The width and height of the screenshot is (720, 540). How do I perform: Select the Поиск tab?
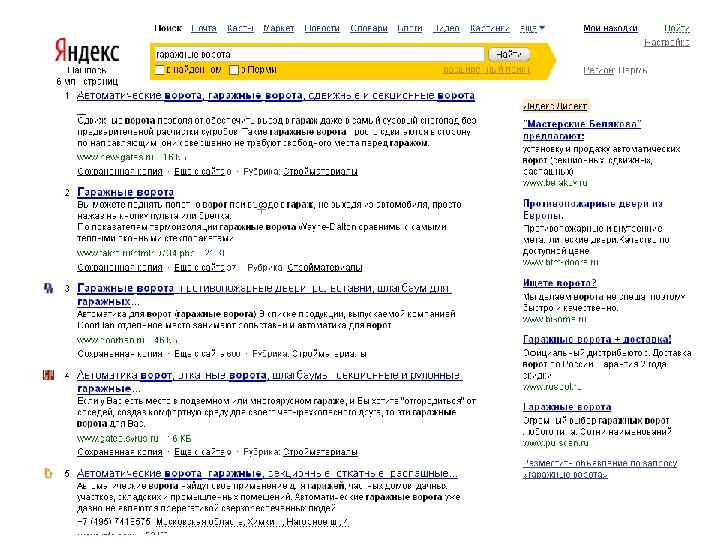tap(168, 28)
